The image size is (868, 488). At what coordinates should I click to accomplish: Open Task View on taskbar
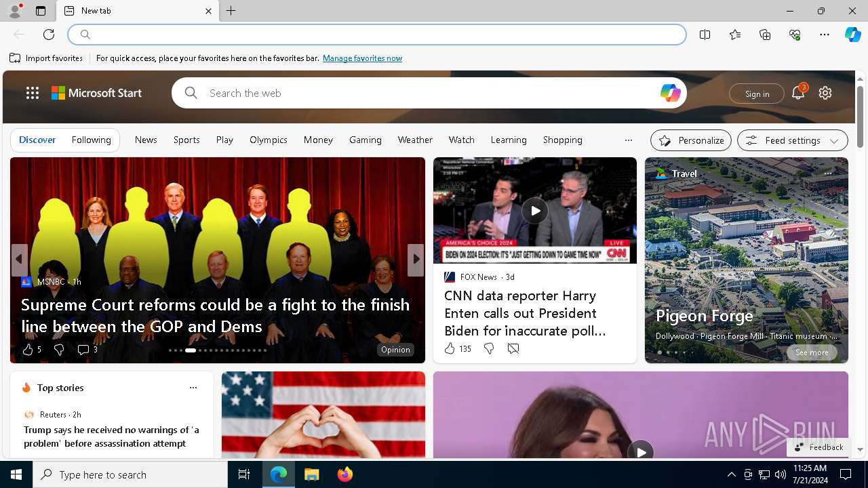coord(244,474)
